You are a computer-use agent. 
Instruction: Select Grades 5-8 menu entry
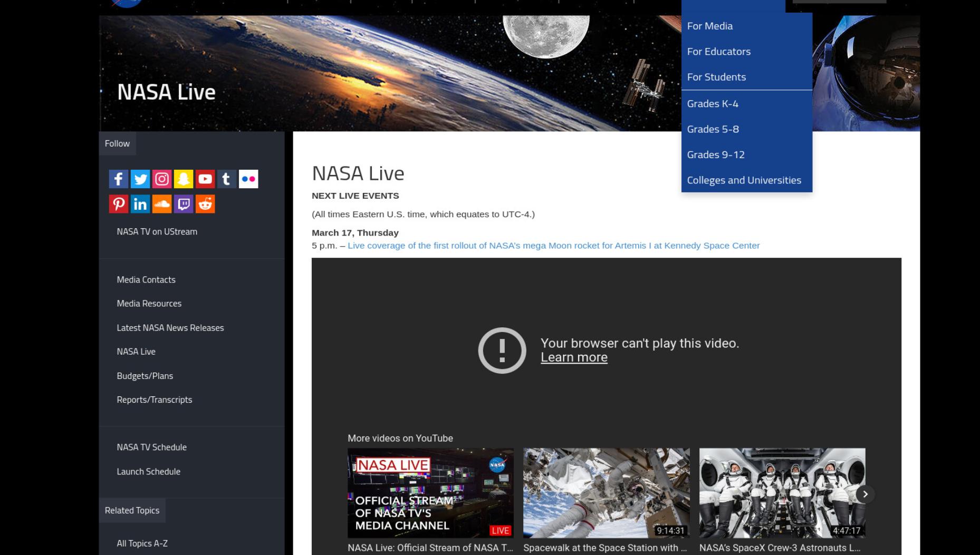point(746,129)
